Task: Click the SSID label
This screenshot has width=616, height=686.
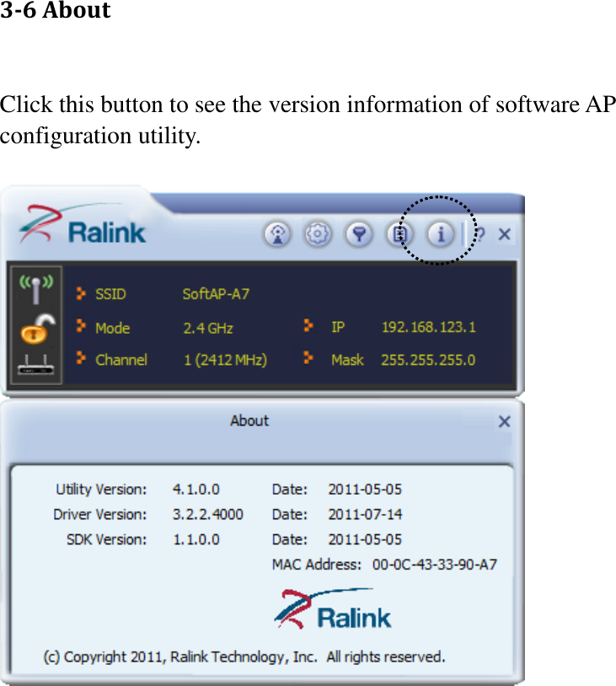Action: (x=110, y=293)
